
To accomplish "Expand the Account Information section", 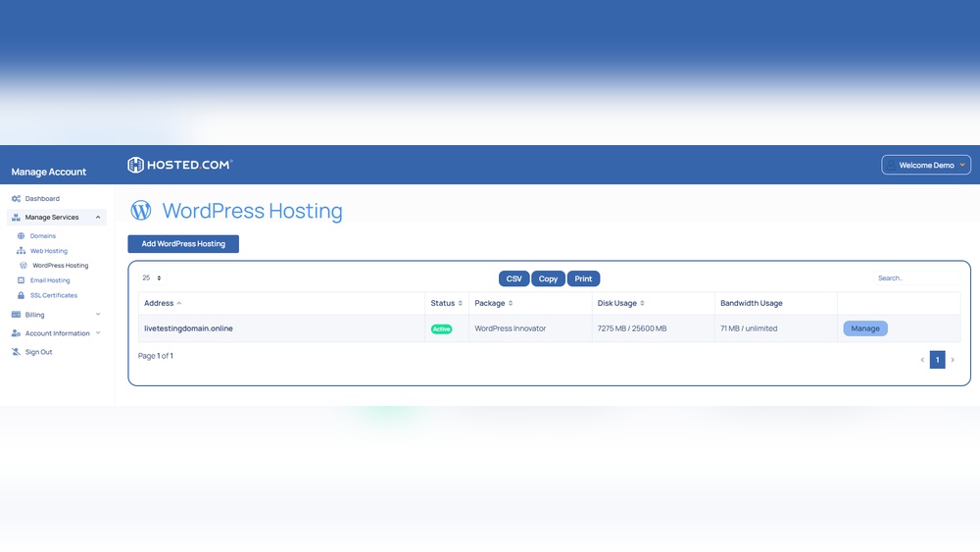I will pyautogui.click(x=57, y=333).
